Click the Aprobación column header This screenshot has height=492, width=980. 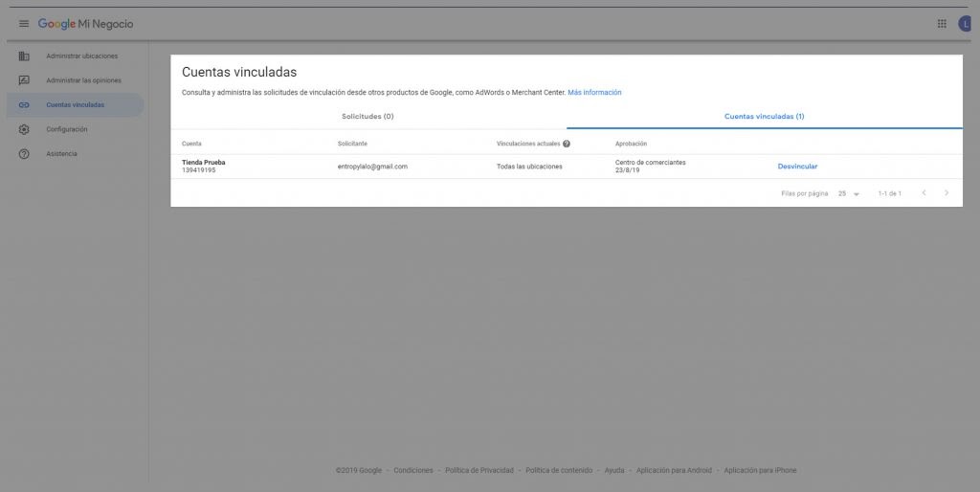pos(632,144)
